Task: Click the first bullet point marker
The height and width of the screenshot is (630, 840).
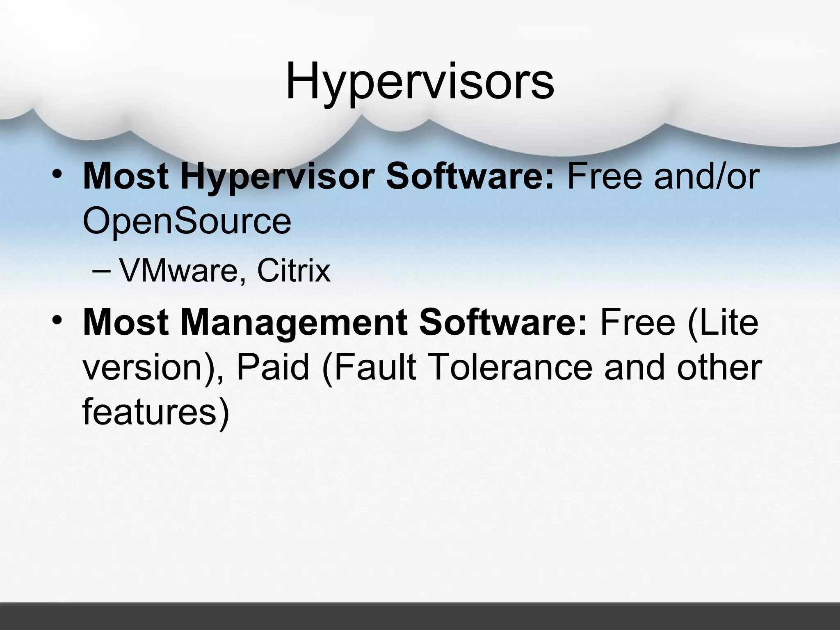Action: pyautogui.click(x=56, y=174)
